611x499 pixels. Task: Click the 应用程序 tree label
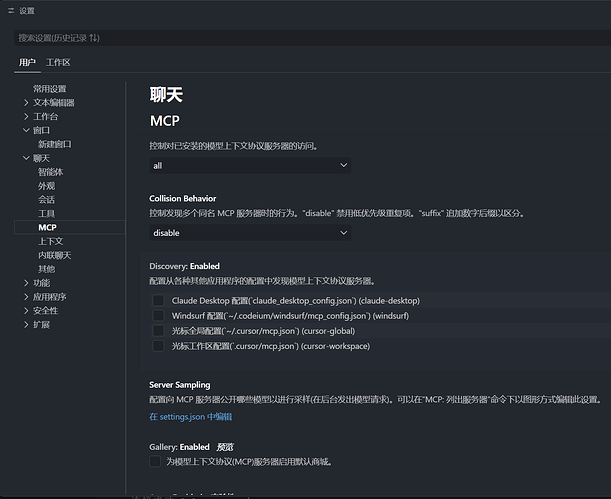49,297
